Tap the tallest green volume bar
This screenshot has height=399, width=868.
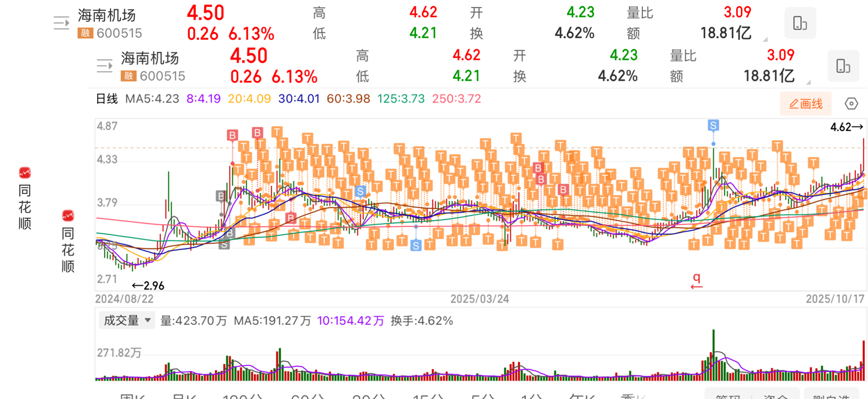(x=713, y=354)
